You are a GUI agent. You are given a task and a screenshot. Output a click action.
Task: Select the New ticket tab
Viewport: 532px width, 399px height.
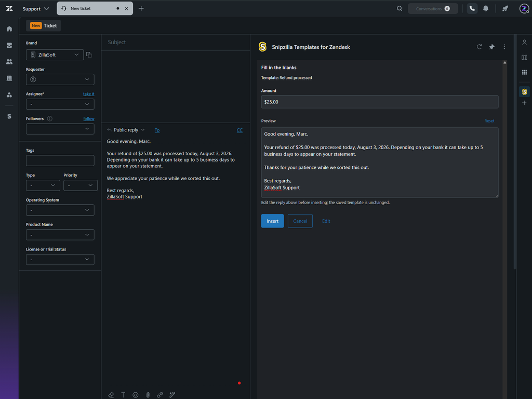(x=95, y=8)
